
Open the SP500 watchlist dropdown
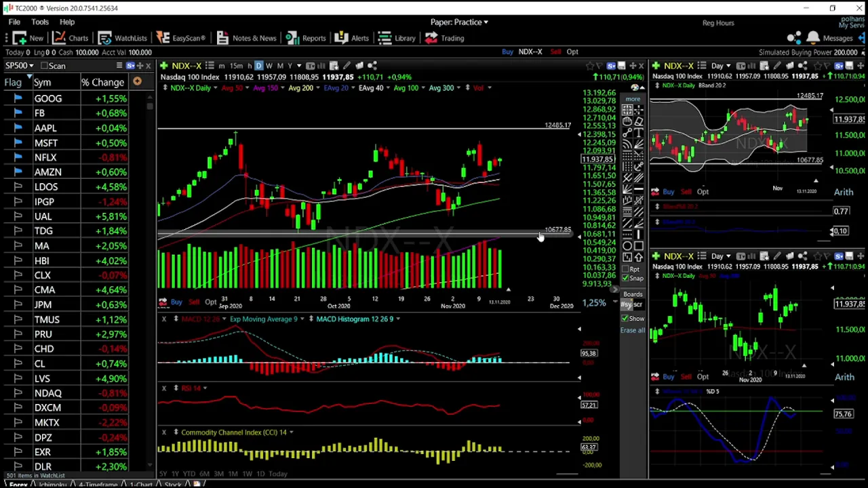point(20,66)
